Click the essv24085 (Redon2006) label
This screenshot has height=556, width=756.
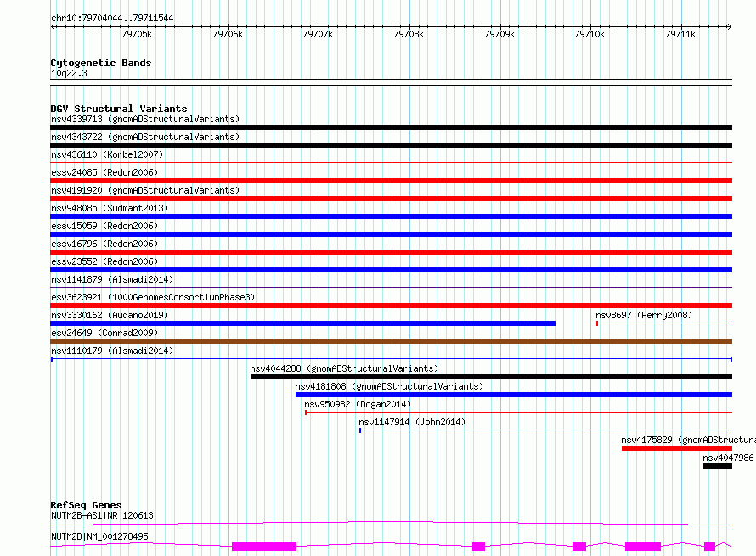pyautogui.click(x=104, y=172)
